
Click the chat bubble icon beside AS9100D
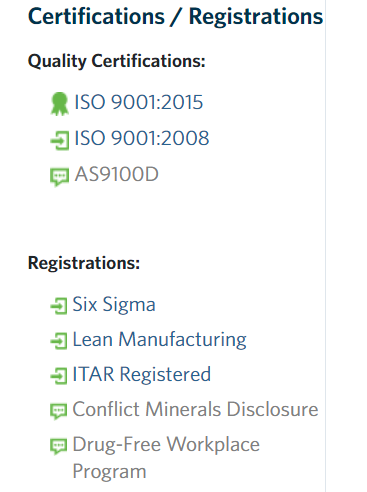tap(60, 176)
